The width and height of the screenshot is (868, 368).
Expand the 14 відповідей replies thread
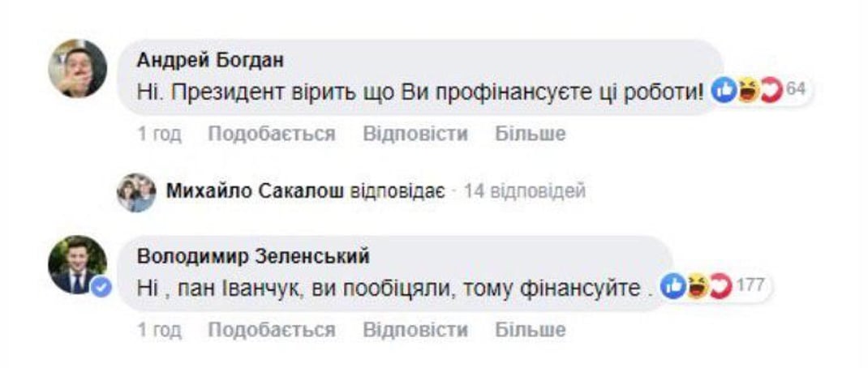pos(527,192)
